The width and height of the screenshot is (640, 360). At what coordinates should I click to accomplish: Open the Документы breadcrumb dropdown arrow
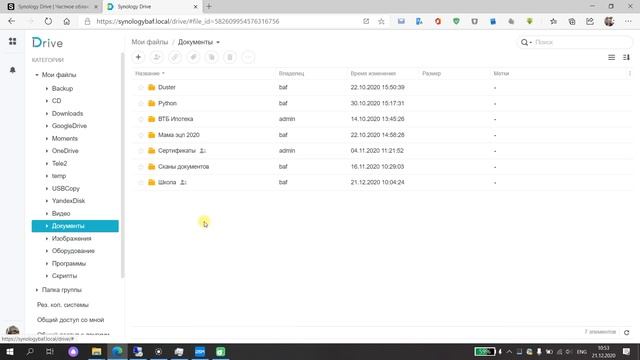(x=218, y=42)
